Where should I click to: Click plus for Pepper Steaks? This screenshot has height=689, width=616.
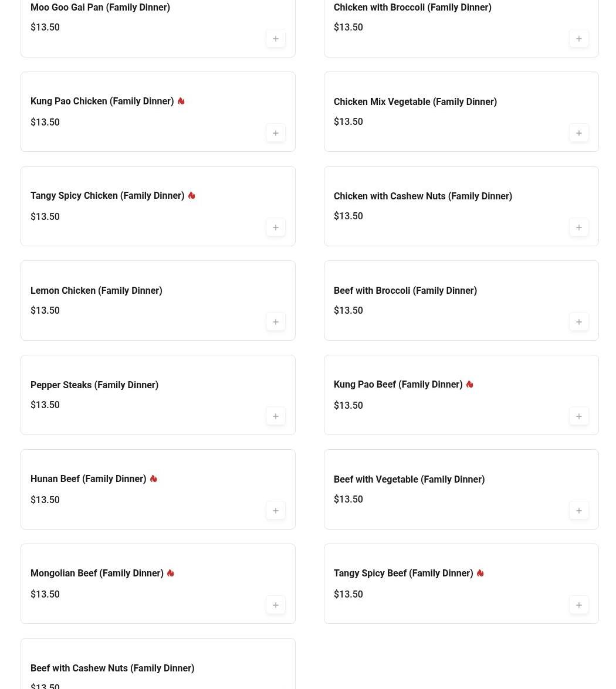[x=276, y=416]
